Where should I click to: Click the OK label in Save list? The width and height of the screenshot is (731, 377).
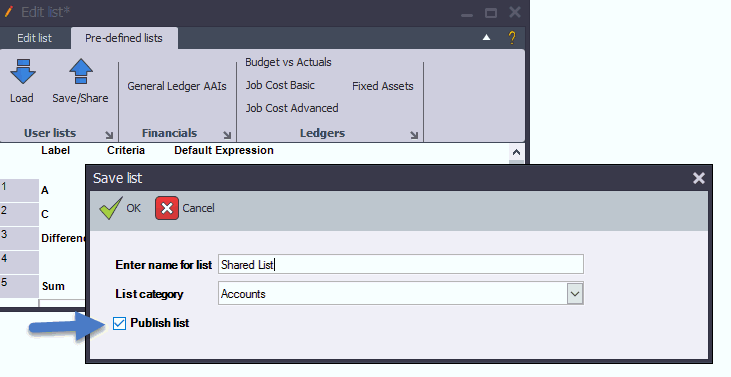(x=133, y=208)
